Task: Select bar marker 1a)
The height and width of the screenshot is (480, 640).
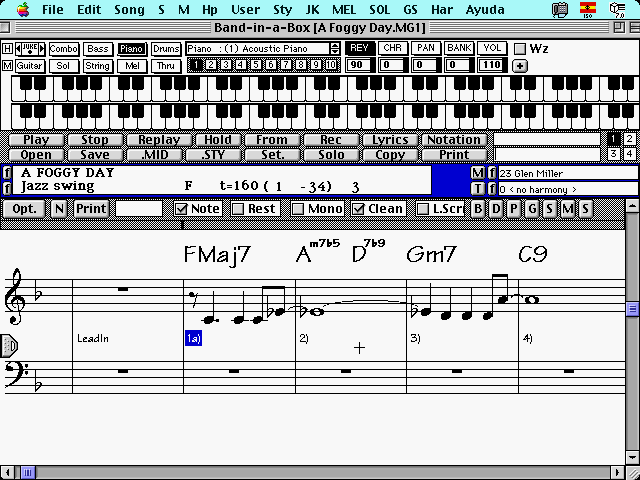Action: point(193,338)
